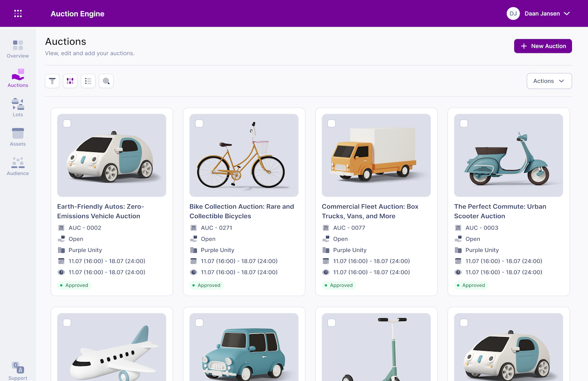Open The Perfect Commute scooter auction title

(500, 211)
